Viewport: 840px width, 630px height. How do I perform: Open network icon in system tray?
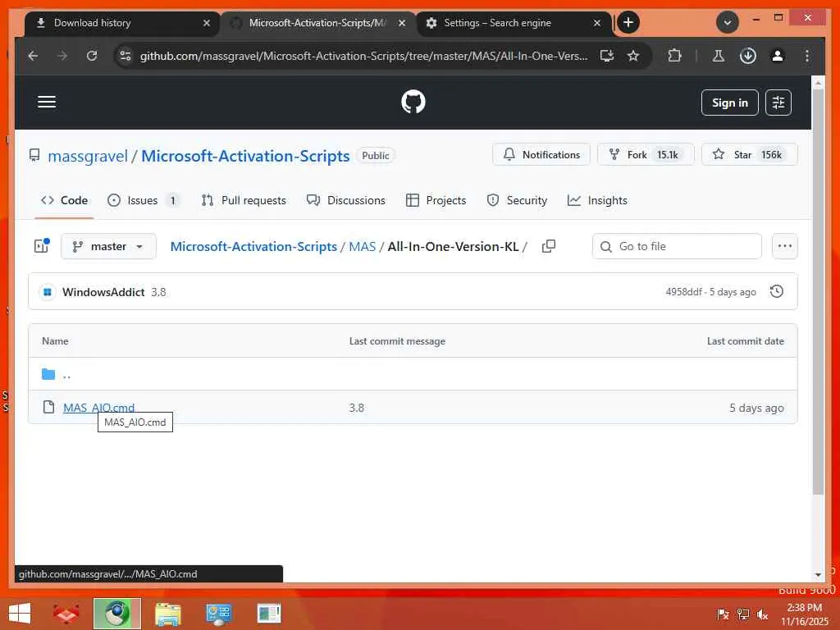742,614
